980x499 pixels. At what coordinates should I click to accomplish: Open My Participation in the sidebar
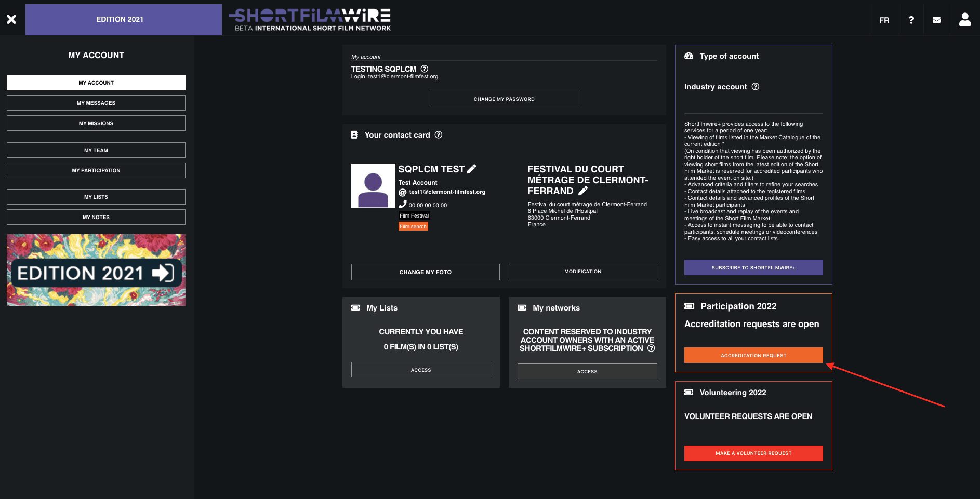tap(96, 170)
